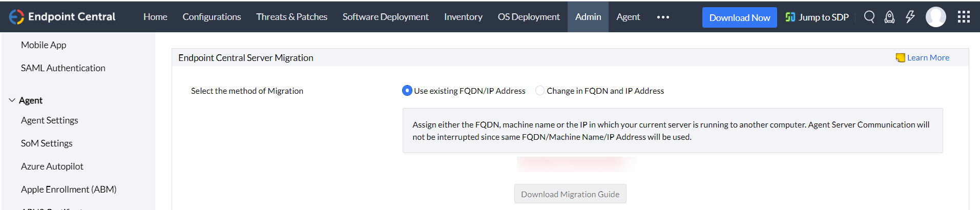Open the apps grid icon
The image size is (980, 210).
(964, 17)
